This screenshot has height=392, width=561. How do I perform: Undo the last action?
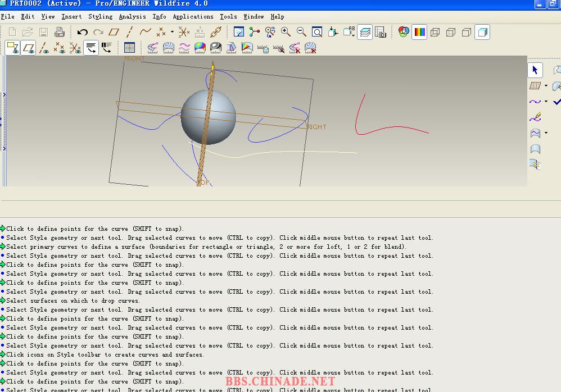[82, 32]
